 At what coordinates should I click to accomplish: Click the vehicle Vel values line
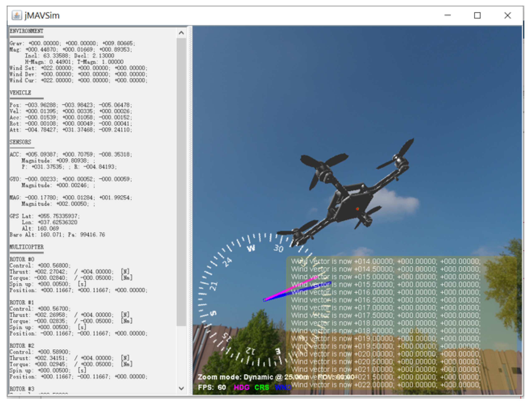[71, 111]
